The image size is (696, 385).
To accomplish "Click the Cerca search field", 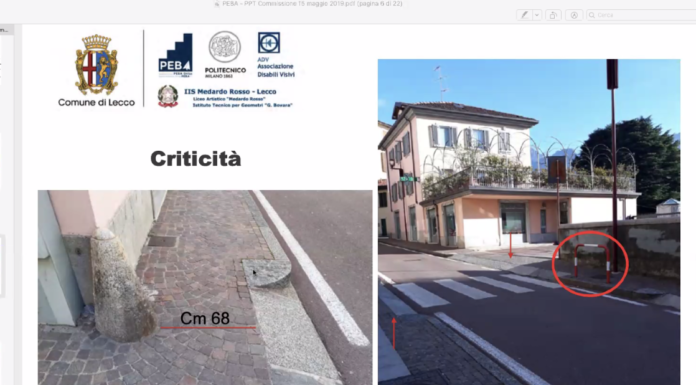I will [x=641, y=15].
